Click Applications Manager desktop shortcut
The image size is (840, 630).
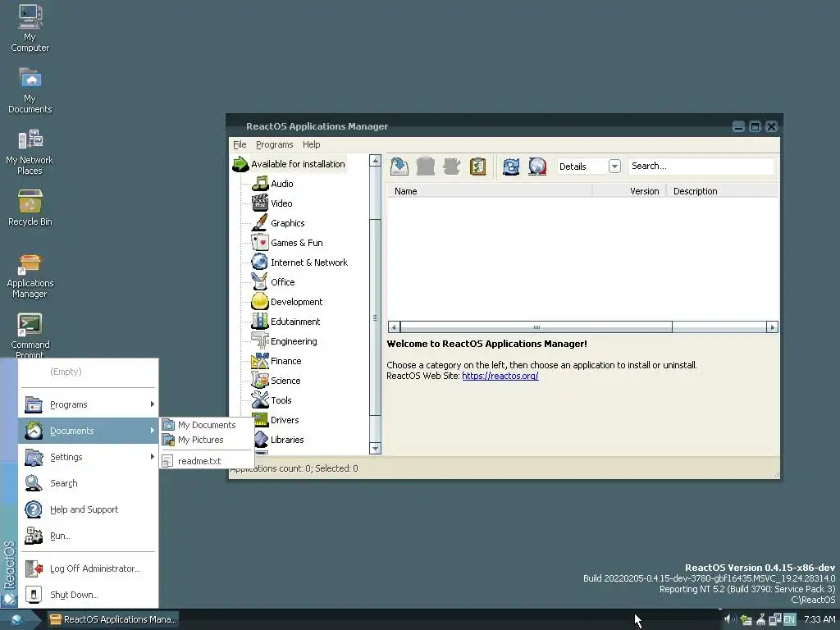30,276
